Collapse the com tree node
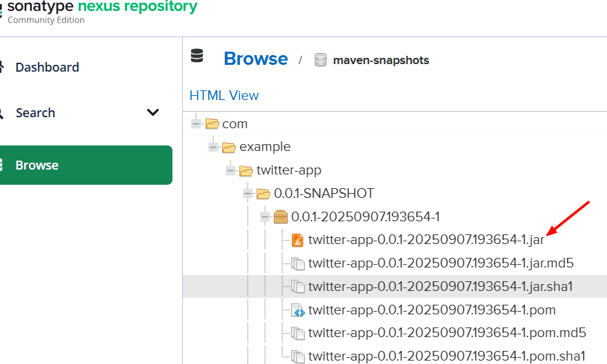Viewport: 607px width, 364px height. tap(197, 124)
